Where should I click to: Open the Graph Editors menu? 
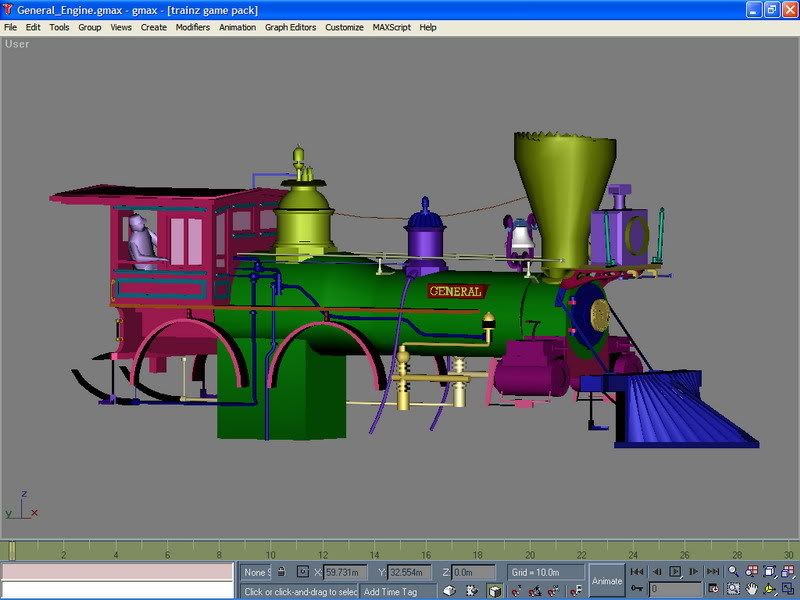click(x=290, y=28)
